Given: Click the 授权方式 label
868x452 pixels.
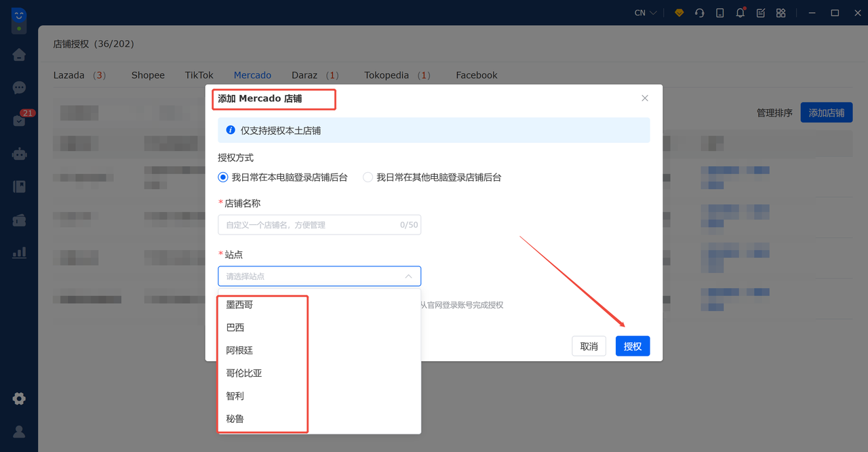Looking at the screenshot, I should click(235, 158).
